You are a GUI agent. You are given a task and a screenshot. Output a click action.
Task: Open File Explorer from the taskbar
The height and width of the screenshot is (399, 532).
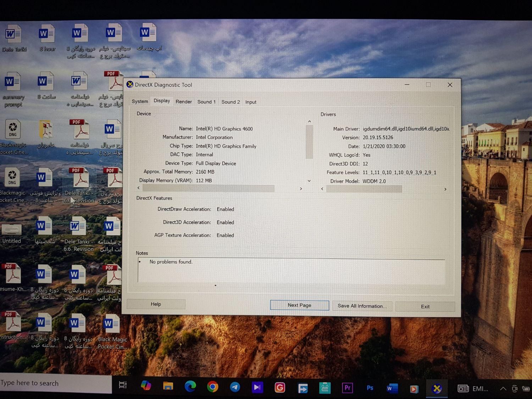168,386
